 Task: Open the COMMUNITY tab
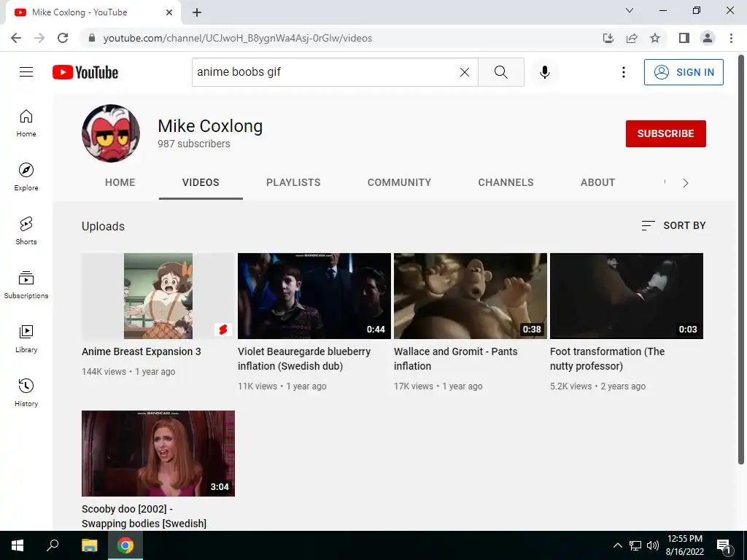399,182
